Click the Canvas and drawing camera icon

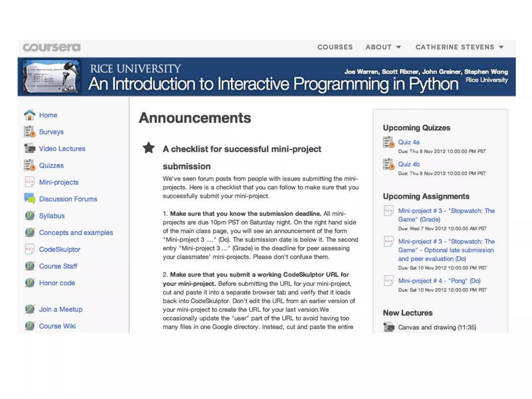pyautogui.click(x=389, y=327)
